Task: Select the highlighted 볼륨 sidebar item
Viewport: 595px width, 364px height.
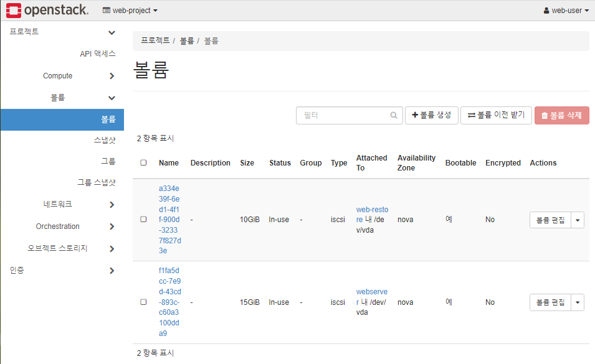Action: 62,119
